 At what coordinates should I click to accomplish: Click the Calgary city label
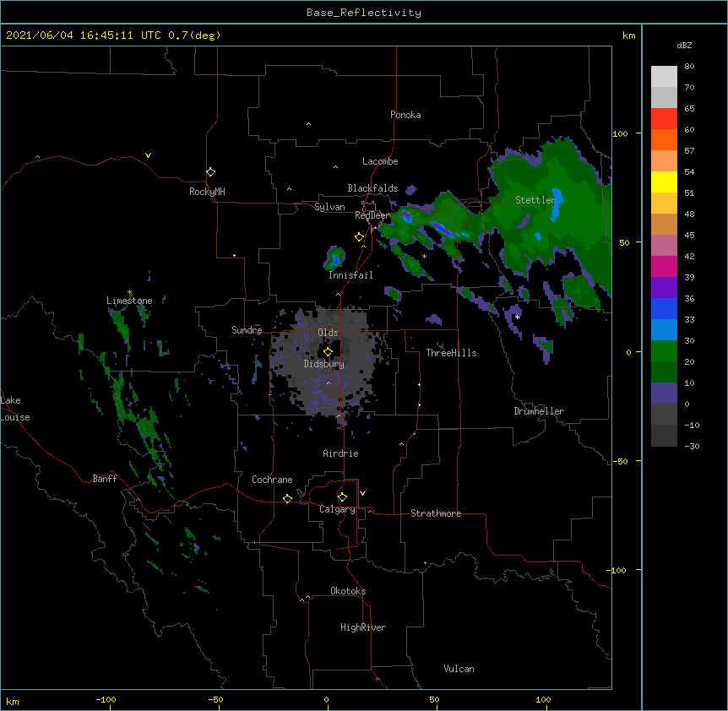click(337, 509)
